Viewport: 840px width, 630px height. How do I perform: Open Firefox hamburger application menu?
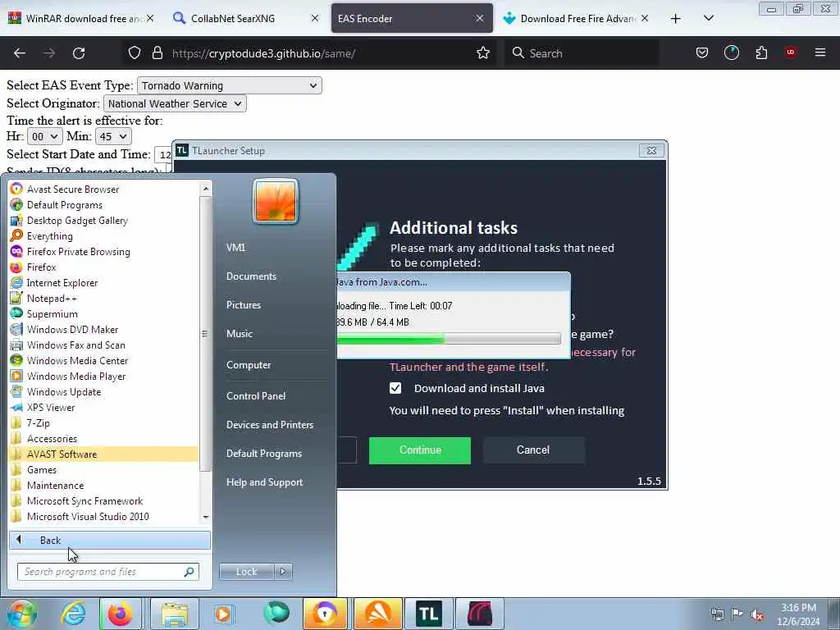click(820, 52)
